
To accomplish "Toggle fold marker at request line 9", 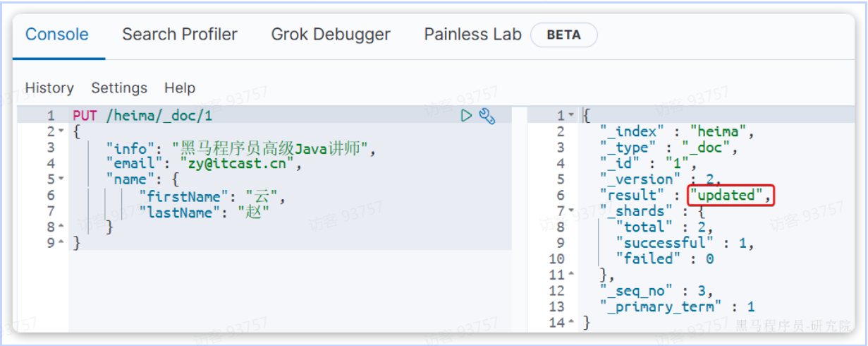I will [x=61, y=243].
